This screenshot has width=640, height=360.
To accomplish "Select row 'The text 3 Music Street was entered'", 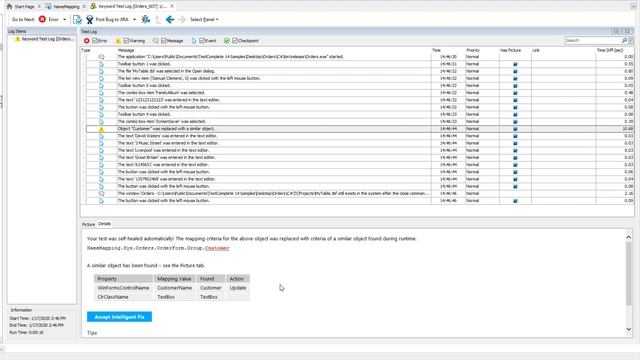I will [x=359, y=143].
